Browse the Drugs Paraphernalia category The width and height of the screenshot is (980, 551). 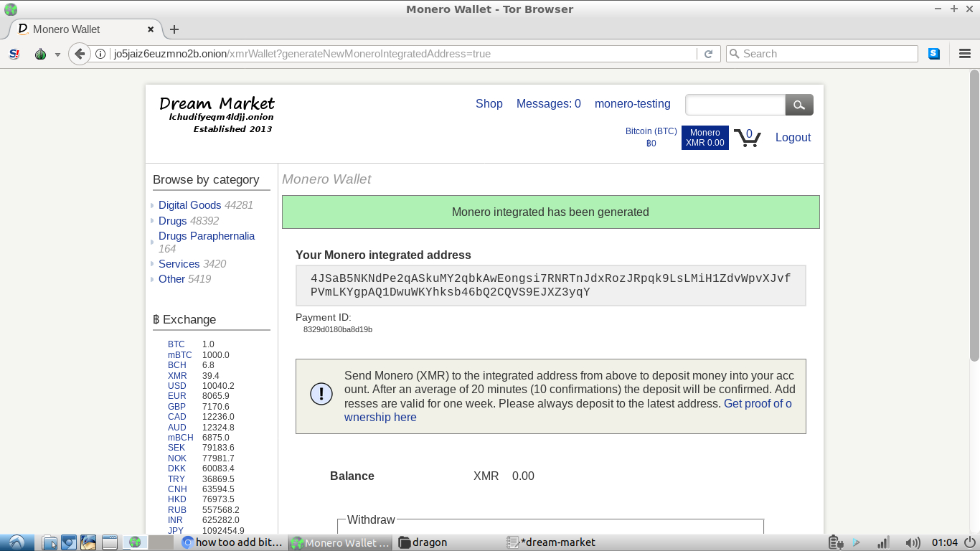click(207, 236)
